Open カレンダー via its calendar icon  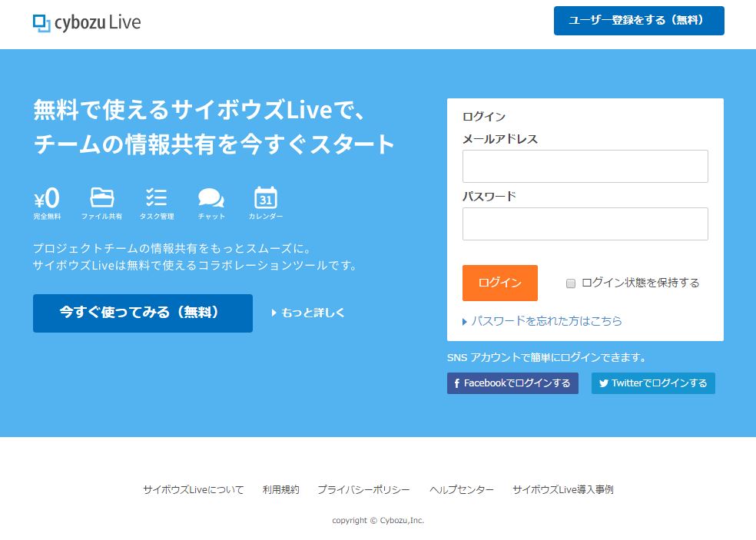click(x=265, y=198)
